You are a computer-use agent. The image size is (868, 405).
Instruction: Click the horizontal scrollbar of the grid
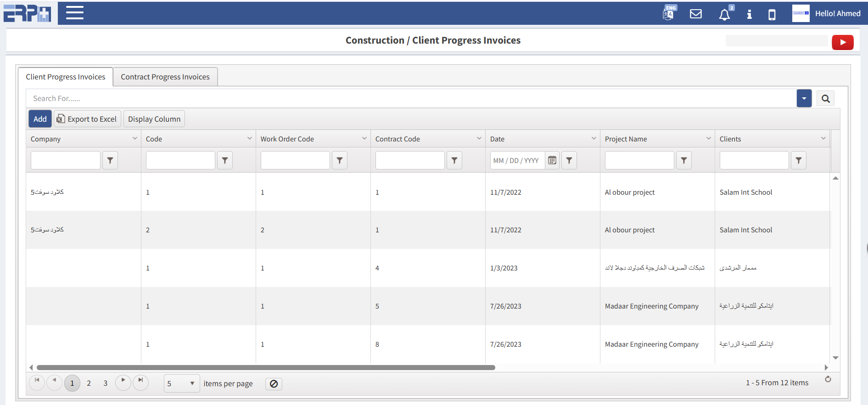266,367
